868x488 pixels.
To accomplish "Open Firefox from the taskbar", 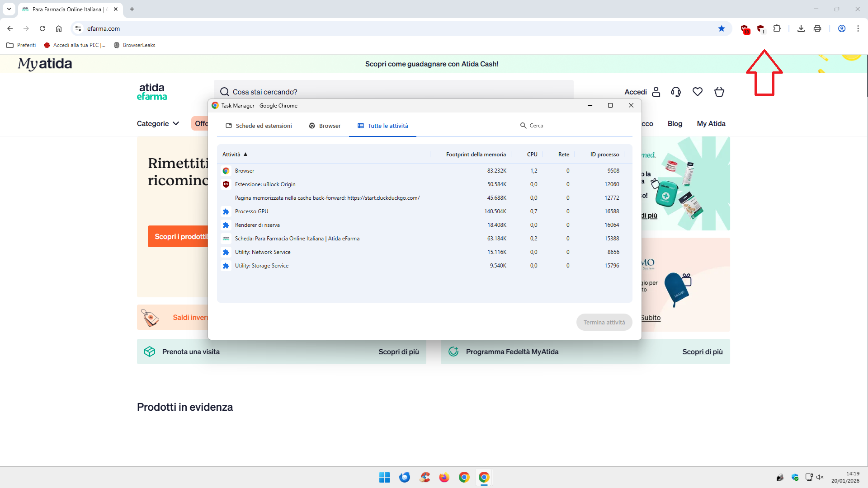I will pyautogui.click(x=444, y=477).
